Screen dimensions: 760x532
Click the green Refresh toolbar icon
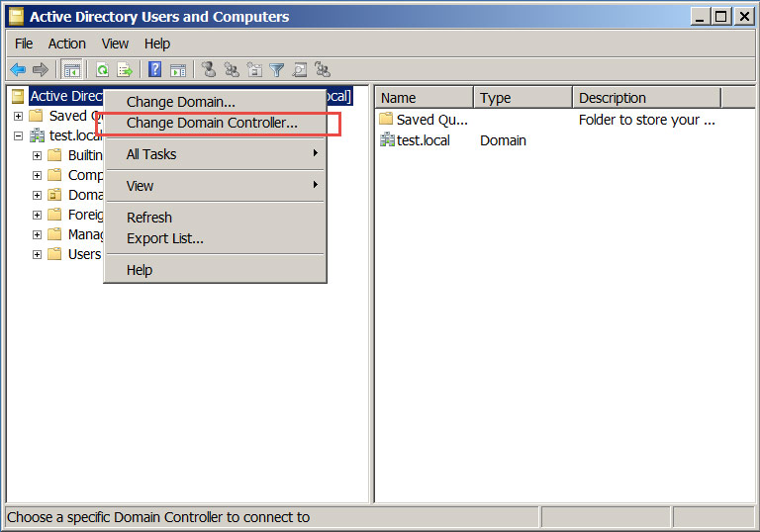102,69
